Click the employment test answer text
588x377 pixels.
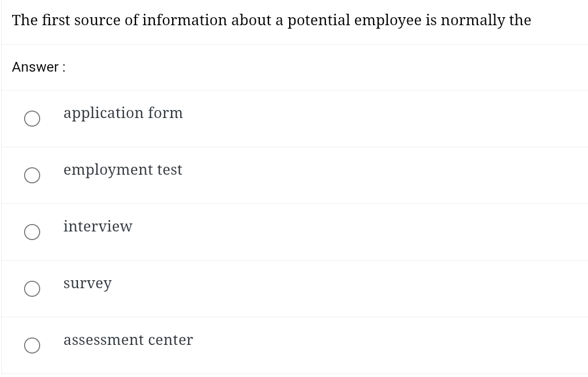[x=123, y=170]
